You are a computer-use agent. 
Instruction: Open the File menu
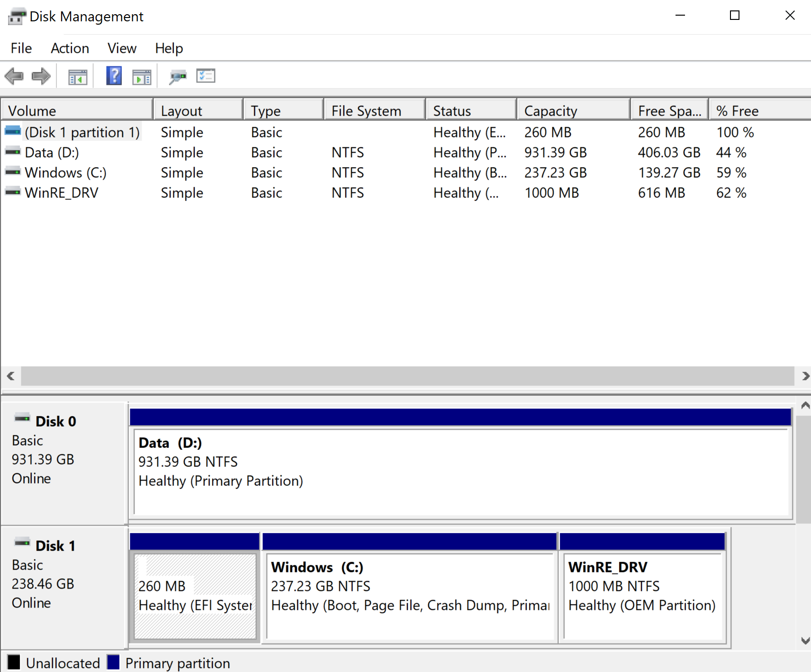(21, 48)
